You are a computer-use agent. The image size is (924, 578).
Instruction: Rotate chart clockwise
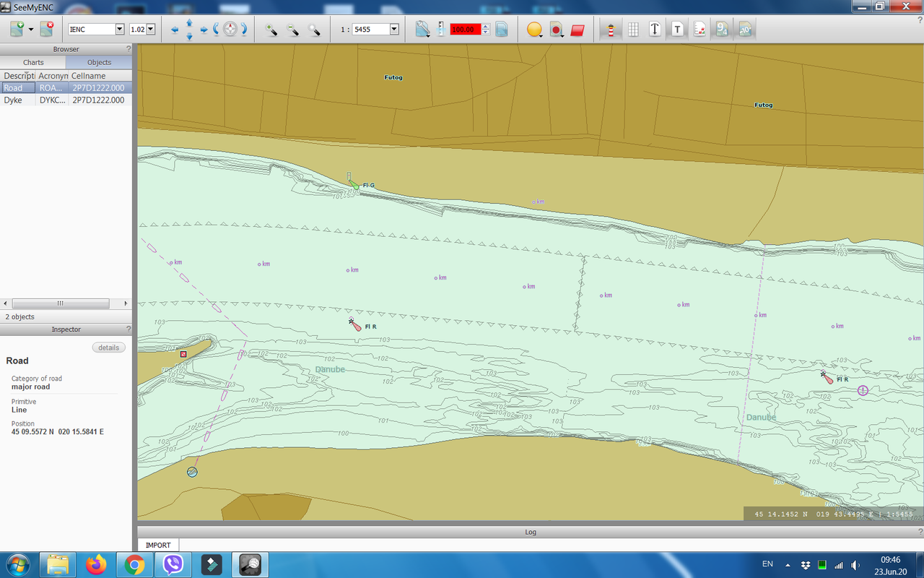tap(244, 30)
